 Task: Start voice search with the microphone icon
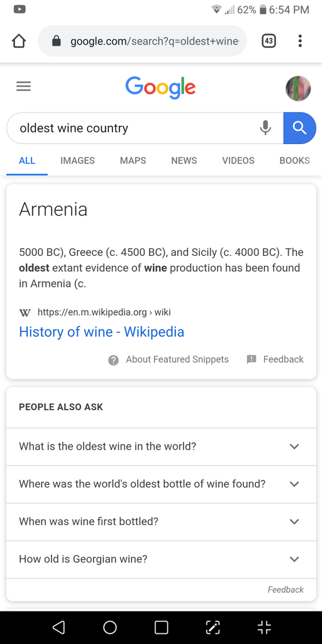[x=266, y=128]
